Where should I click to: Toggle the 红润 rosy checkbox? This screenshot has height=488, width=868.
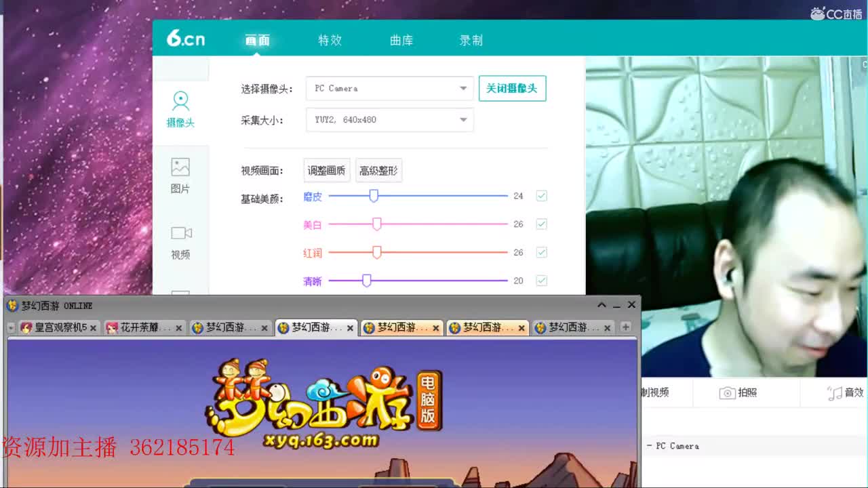[541, 252]
